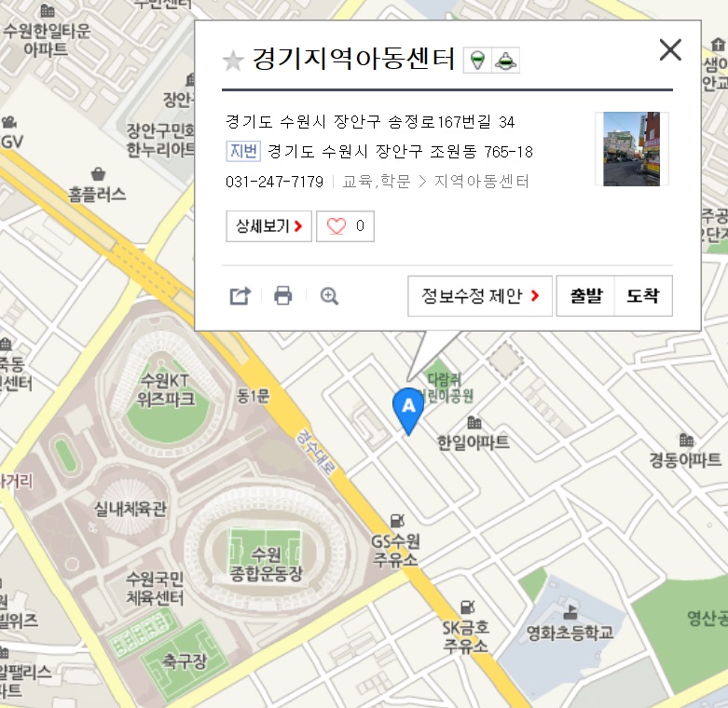Open the place photo thumbnail
Image resolution: width=728 pixels, height=708 pixels.
(x=631, y=149)
